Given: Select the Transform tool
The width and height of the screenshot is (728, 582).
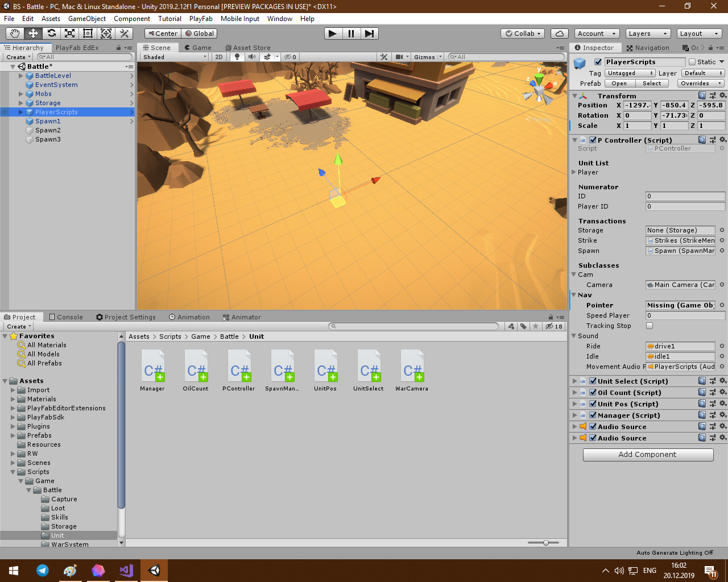Looking at the screenshot, I should [106, 34].
